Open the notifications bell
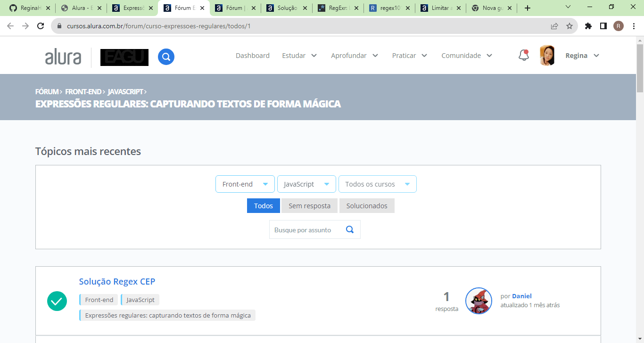This screenshot has width=644, height=343. [524, 56]
